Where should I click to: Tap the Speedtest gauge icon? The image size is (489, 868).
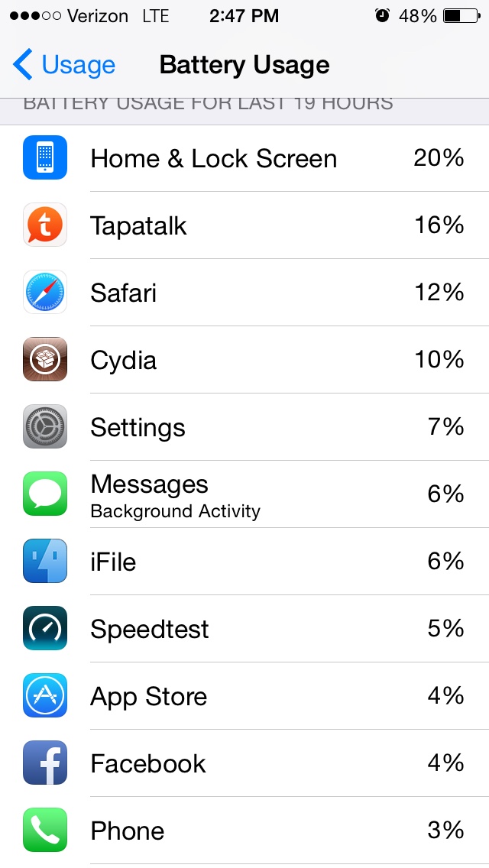coord(45,628)
